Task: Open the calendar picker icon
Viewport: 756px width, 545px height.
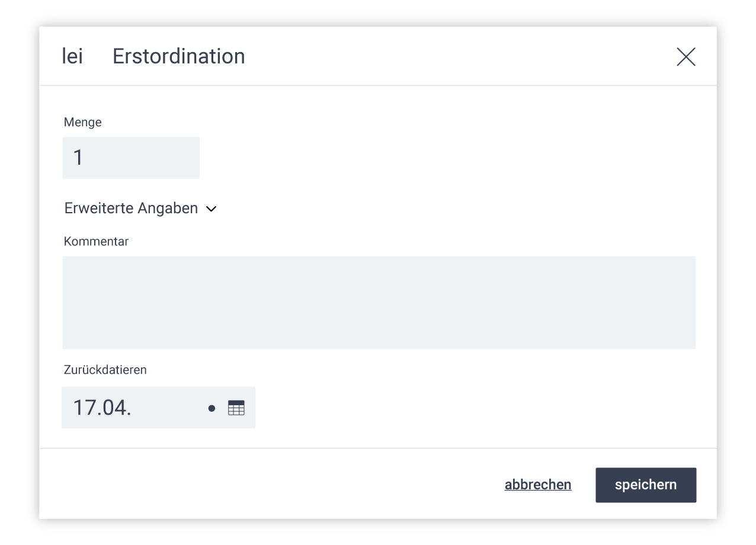Action: click(236, 408)
